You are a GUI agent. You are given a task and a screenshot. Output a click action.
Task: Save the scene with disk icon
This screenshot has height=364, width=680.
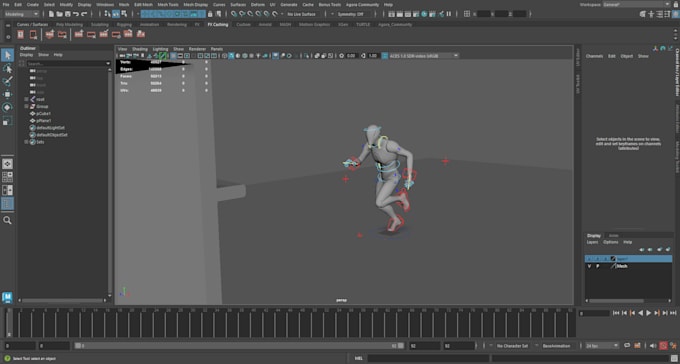pos(68,14)
